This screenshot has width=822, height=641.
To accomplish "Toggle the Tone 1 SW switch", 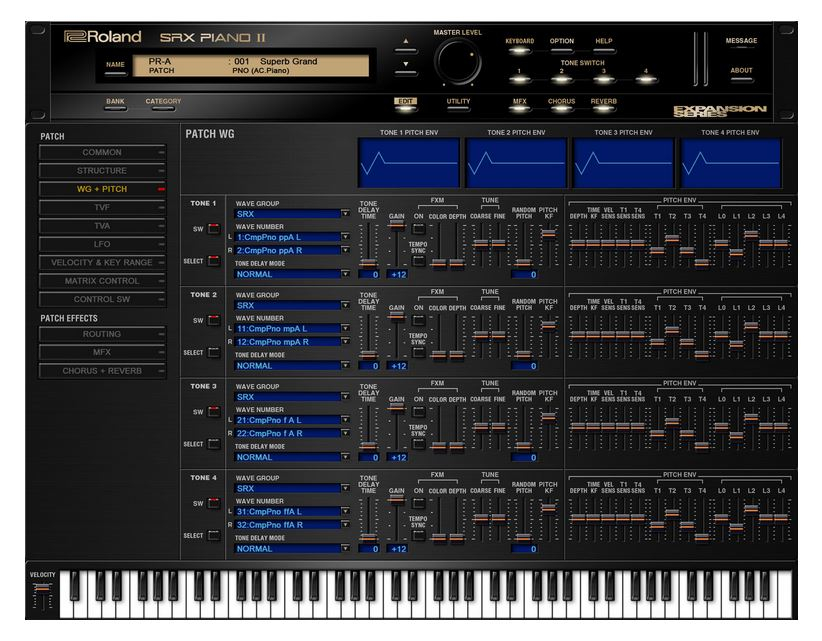I will (x=214, y=229).
